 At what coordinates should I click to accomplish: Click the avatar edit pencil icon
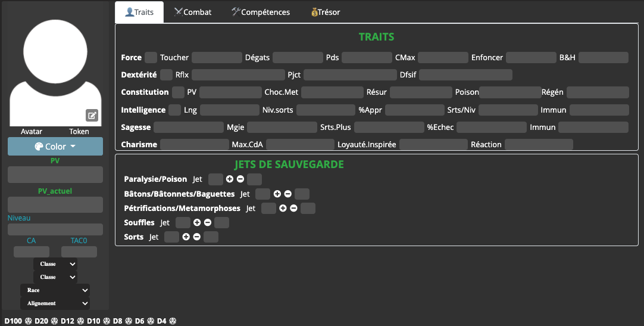[x=92, y=115]
